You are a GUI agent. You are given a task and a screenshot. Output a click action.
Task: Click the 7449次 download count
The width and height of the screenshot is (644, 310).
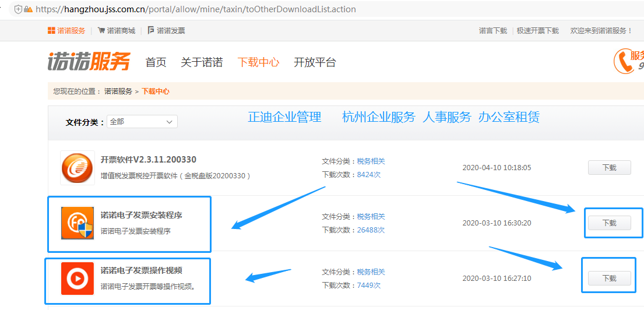(369, 286)
